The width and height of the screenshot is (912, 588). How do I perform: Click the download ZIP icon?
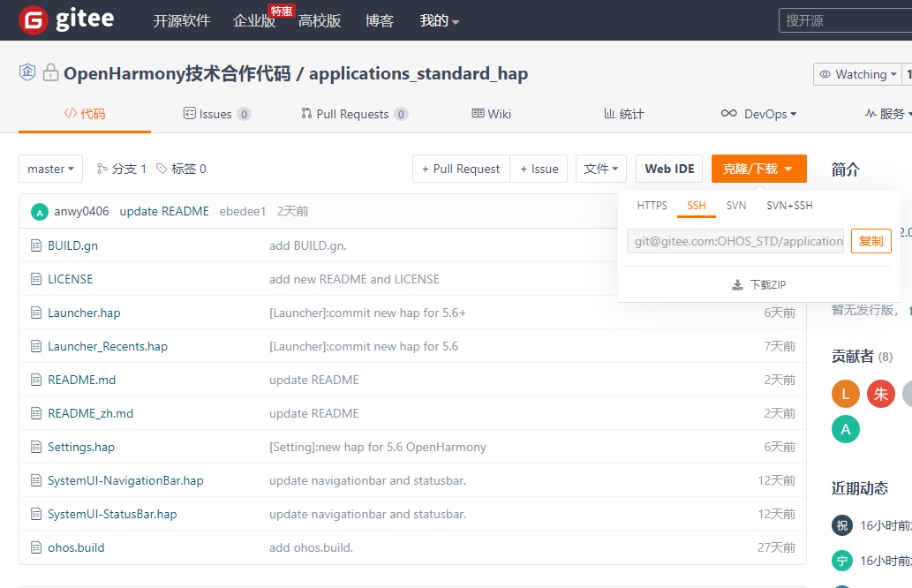tap(737, 285)
